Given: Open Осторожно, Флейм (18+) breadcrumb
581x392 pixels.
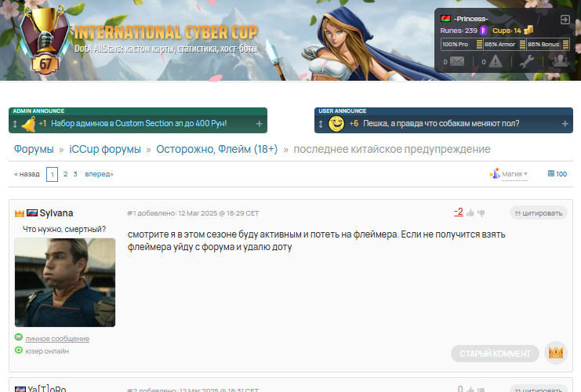Looking at the screenshot, I should point(216,149).
